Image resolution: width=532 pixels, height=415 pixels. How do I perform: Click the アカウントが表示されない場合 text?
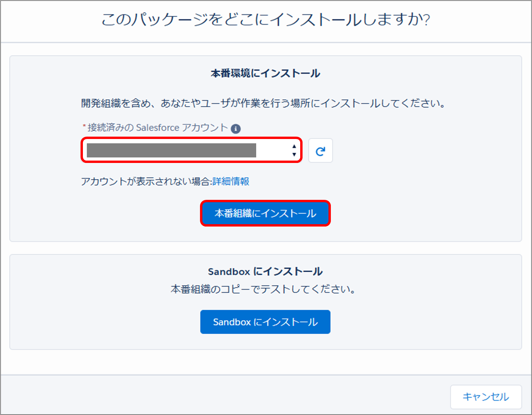coord(147,181)
